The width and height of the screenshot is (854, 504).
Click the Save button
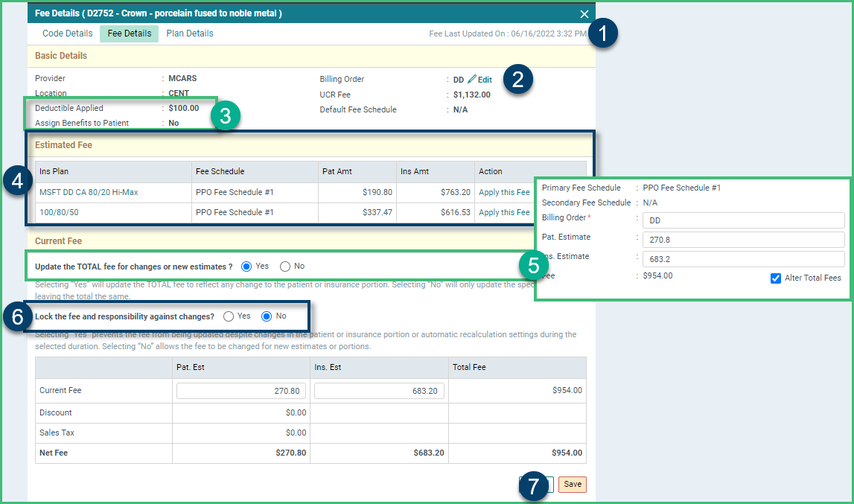point(573,485)
